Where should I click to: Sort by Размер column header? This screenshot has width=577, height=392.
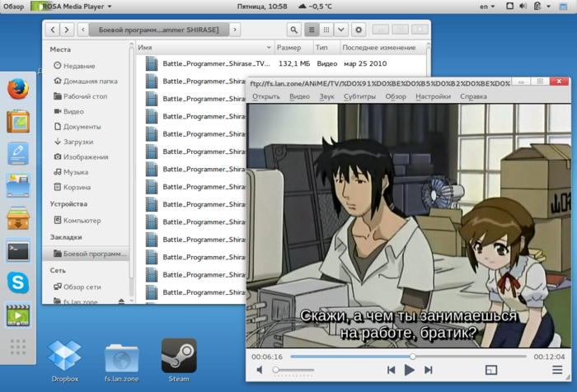pyautogui.click(x=293, y=48)
